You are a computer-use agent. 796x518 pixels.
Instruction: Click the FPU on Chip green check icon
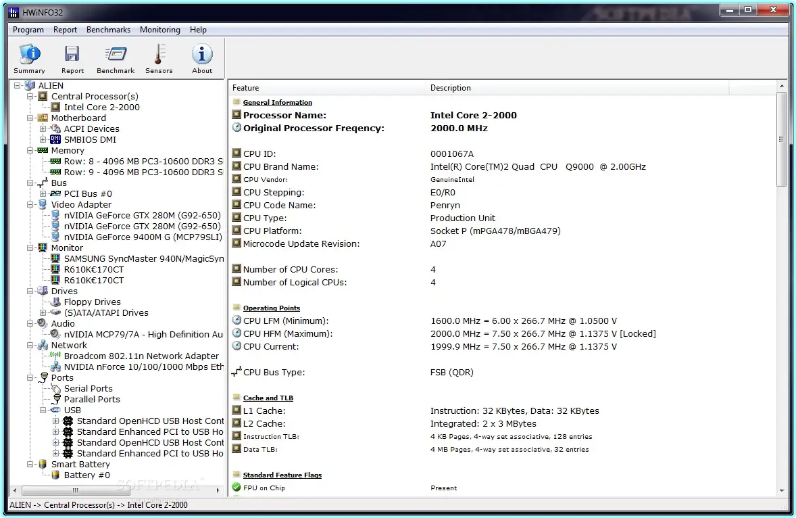pos(236,487)
